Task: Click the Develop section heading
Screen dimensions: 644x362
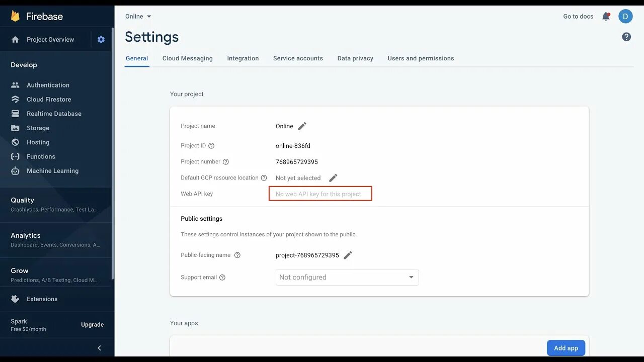Action: pyautogui.click(x=24, y=65)
